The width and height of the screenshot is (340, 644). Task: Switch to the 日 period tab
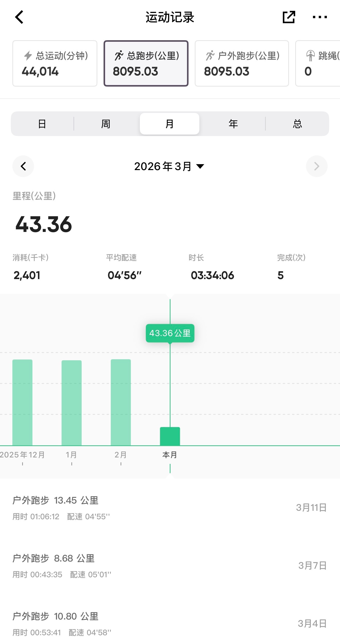42,124
